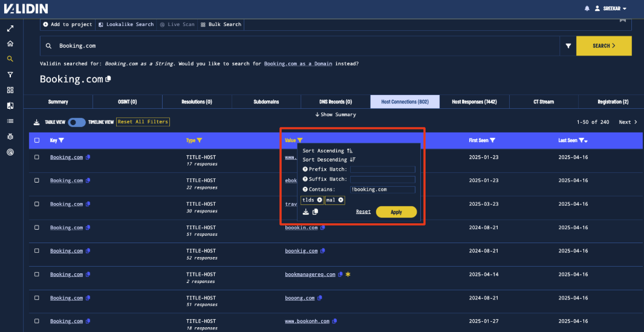Click help icon next to Contains

pyautogui.click(x=305, y=189)
